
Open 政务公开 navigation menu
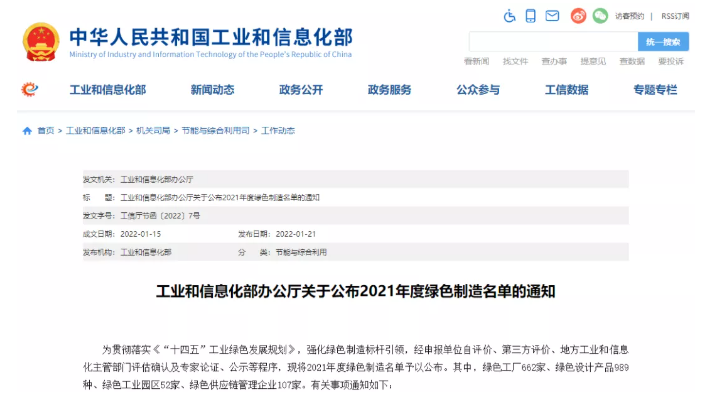[301, 90]
